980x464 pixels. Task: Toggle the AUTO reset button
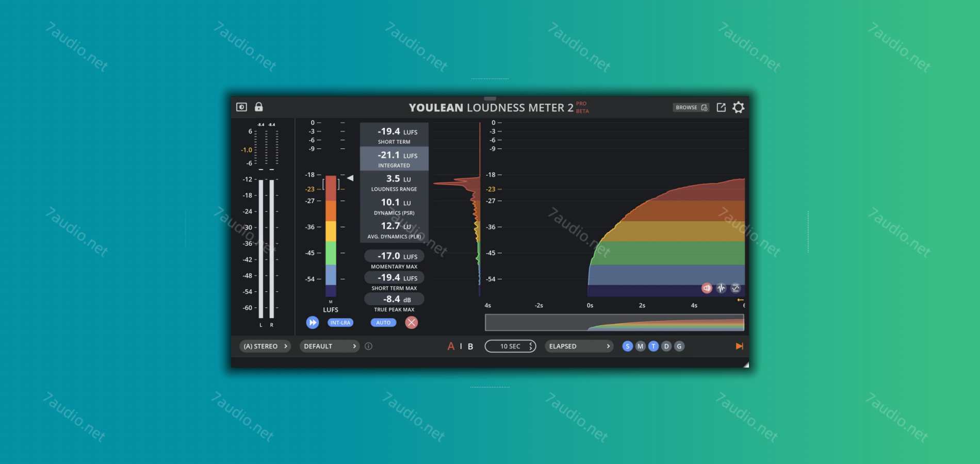(x=383, y=323)
